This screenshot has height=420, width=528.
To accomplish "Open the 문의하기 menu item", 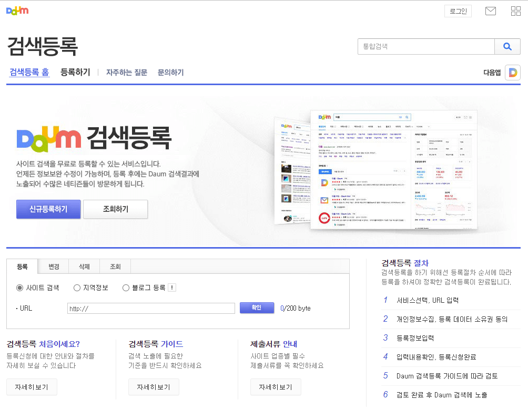I will click(x=170, y=72).
